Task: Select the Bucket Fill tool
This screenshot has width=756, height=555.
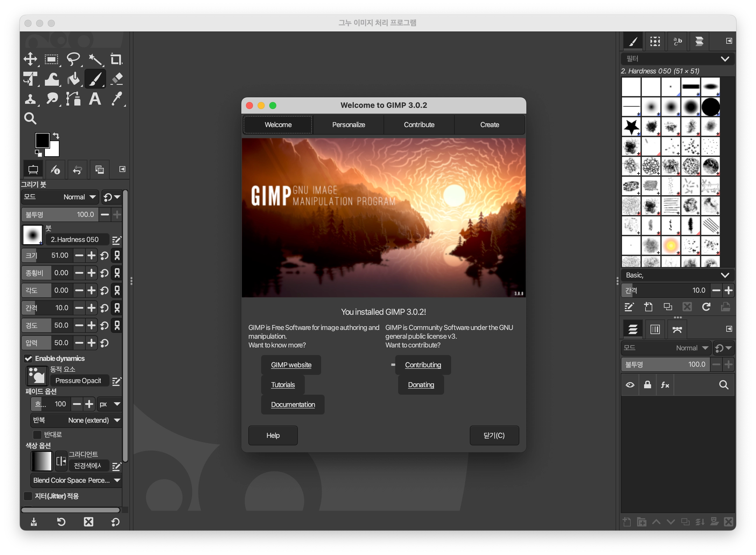Action: point(73,79)
